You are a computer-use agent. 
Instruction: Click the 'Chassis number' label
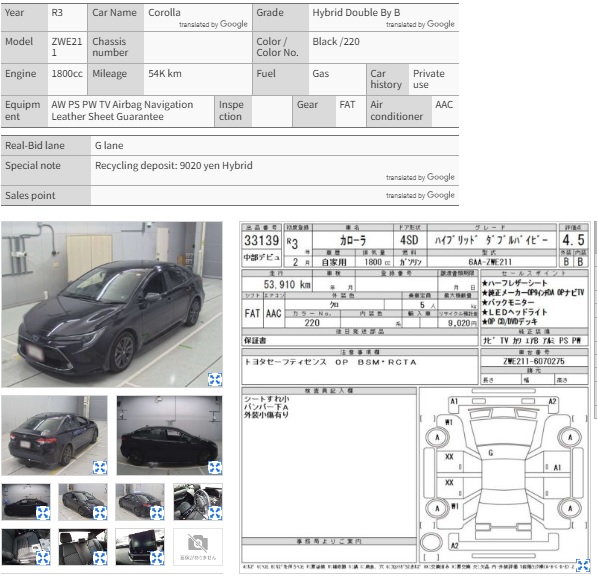[x=110, y=47]
